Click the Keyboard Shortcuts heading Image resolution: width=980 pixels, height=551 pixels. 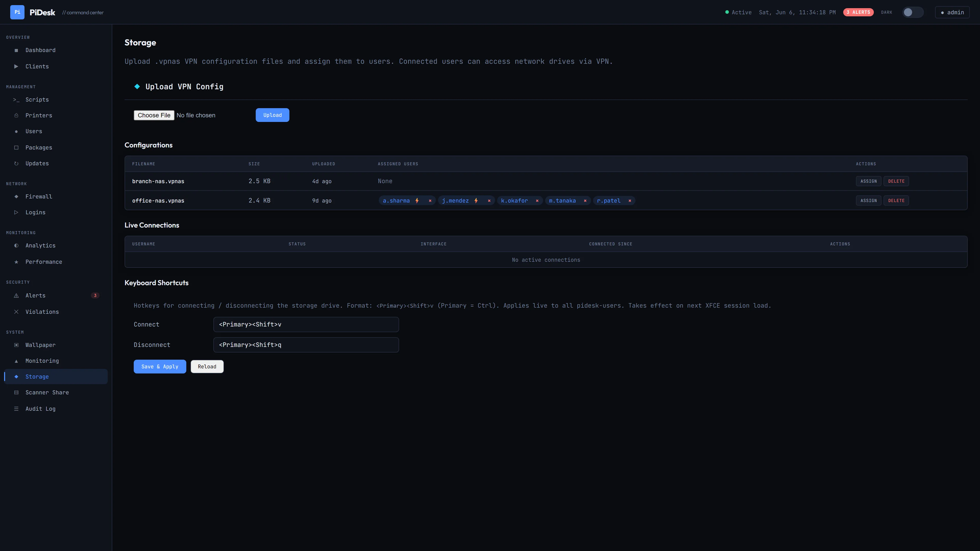(156, 283)
